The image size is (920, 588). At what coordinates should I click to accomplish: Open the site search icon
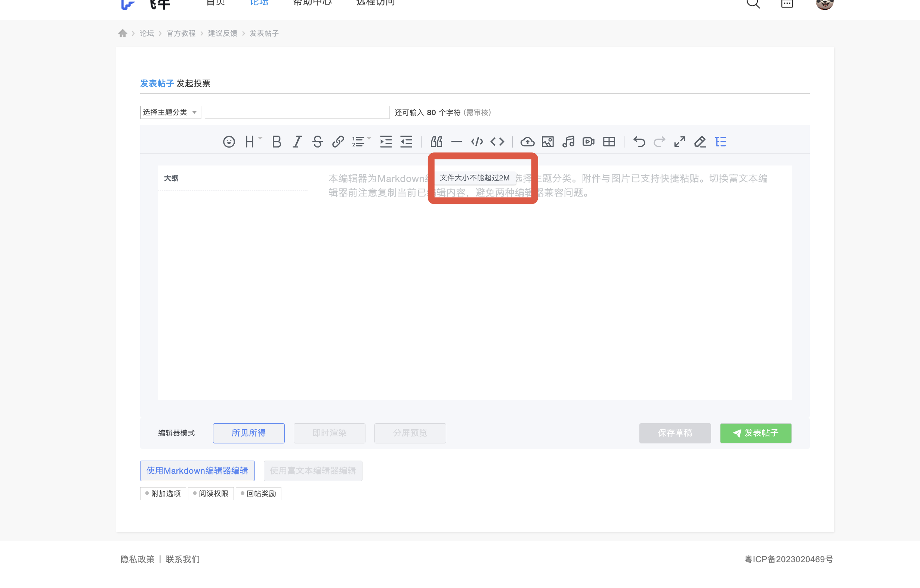[x=753, y=3]
